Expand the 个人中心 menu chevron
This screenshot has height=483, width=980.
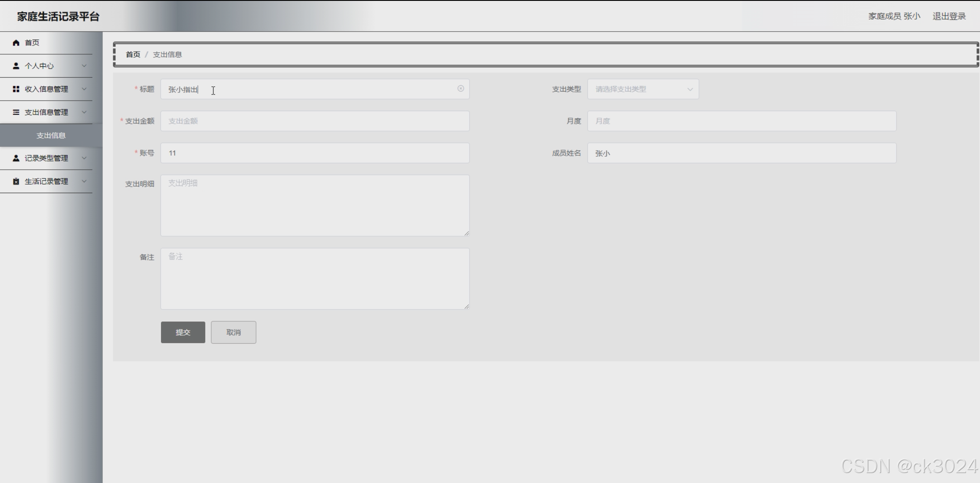click(x=84, y=66)
